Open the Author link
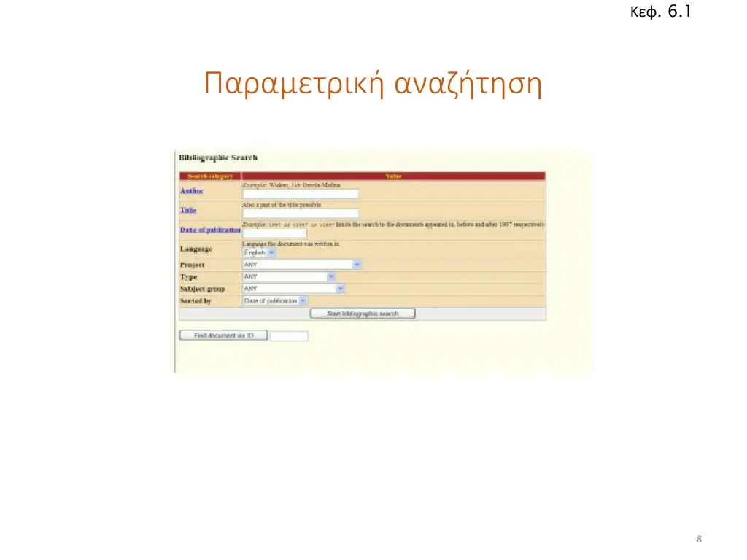Image resolution: width=747 pixels, height=560 pixels. (192, 191)
